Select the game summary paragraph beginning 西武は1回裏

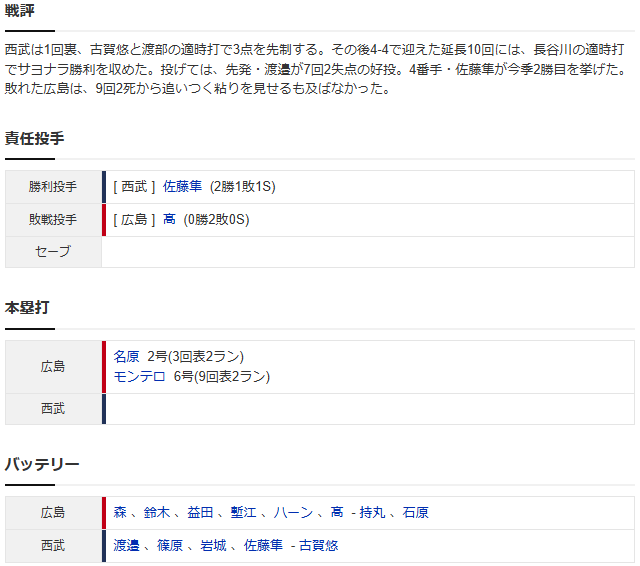tap(316, 69)
